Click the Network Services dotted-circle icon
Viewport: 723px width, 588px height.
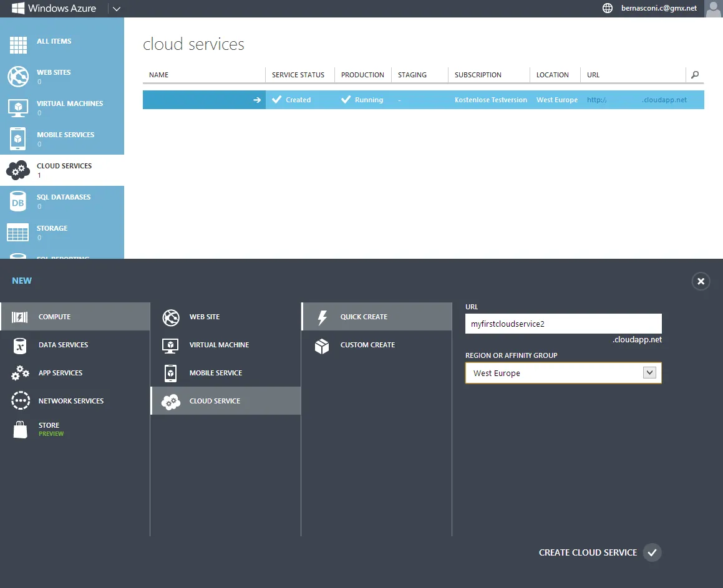(x=21, y=400)
